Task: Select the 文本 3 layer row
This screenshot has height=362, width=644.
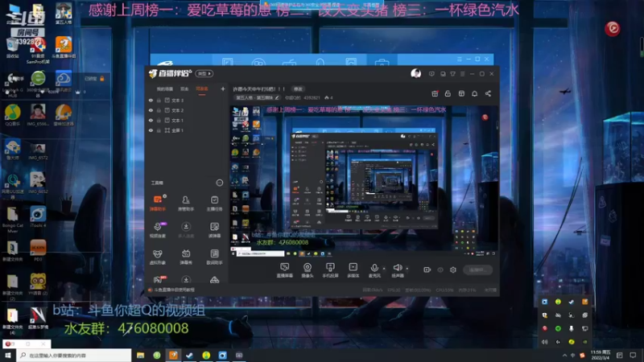Action: click(187, 100)
